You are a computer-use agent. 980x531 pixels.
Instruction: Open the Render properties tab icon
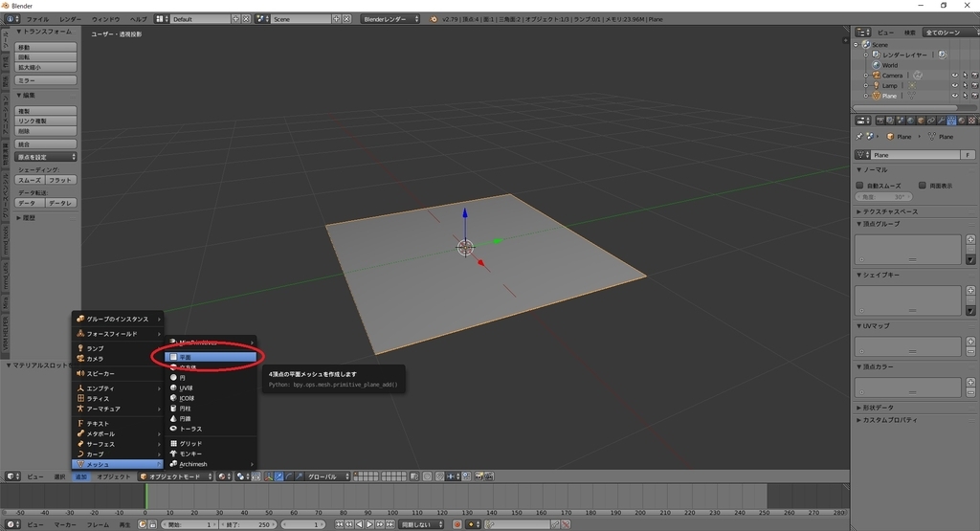(x=880, y=121)
